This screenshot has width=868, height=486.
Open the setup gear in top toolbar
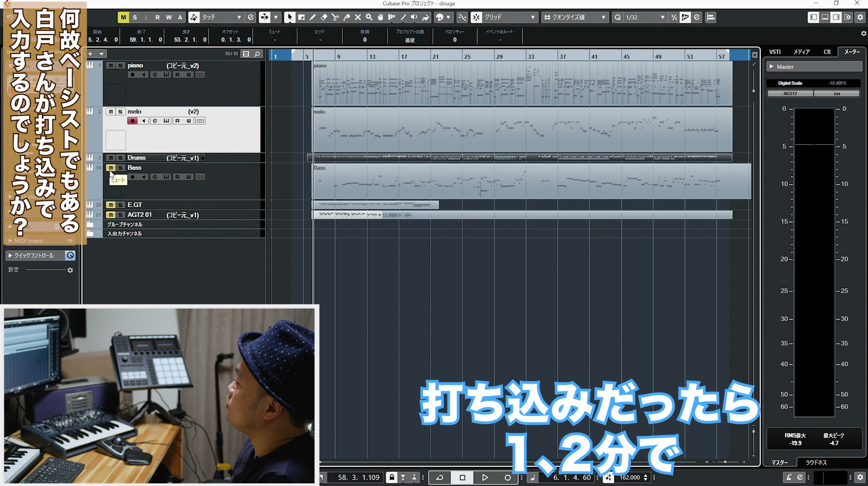[860, 17]
